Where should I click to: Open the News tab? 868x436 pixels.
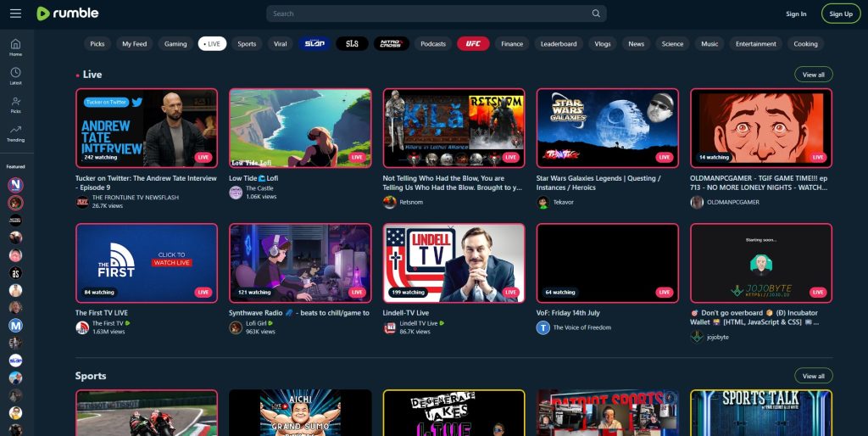[x=636, y=44]
